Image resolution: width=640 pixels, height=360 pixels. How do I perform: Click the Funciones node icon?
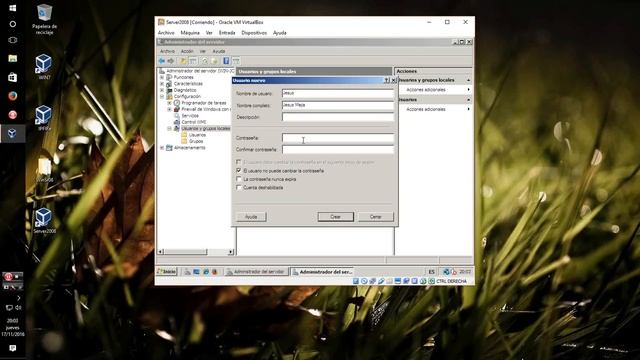169,77
